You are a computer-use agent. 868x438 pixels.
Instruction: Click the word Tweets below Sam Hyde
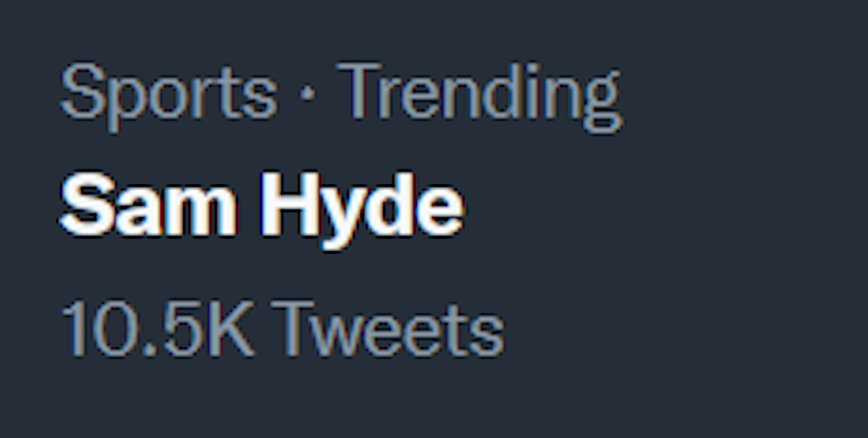(387, 328)
